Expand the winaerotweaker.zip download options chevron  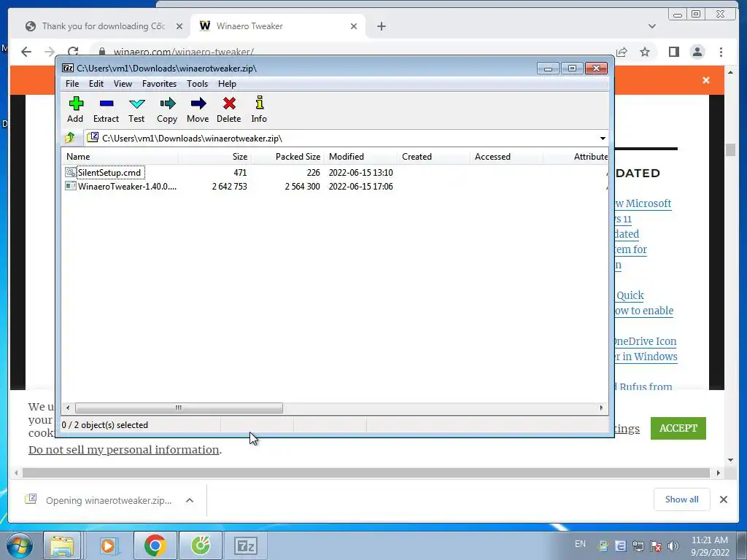point(190,500)
